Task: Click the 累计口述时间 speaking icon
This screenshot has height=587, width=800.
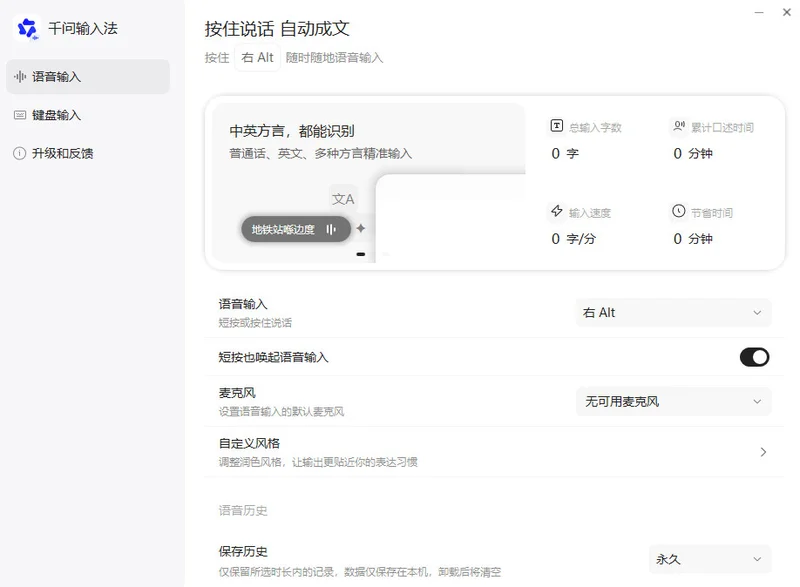Action: click(679, 125)
